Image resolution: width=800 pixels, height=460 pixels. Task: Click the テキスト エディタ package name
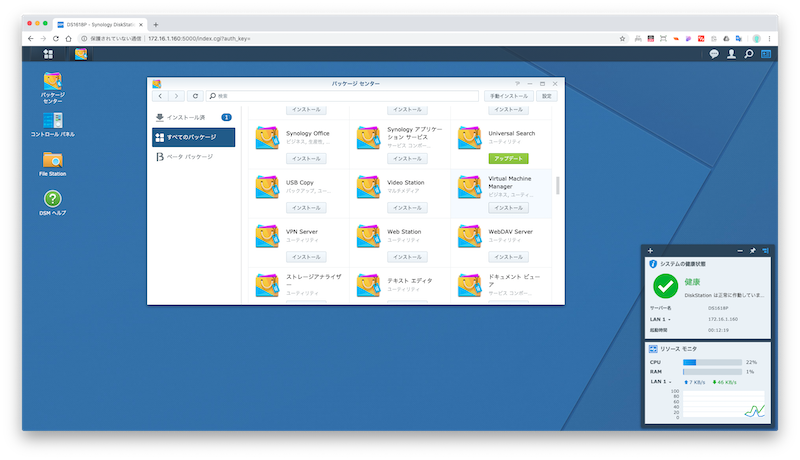(410, 280)
